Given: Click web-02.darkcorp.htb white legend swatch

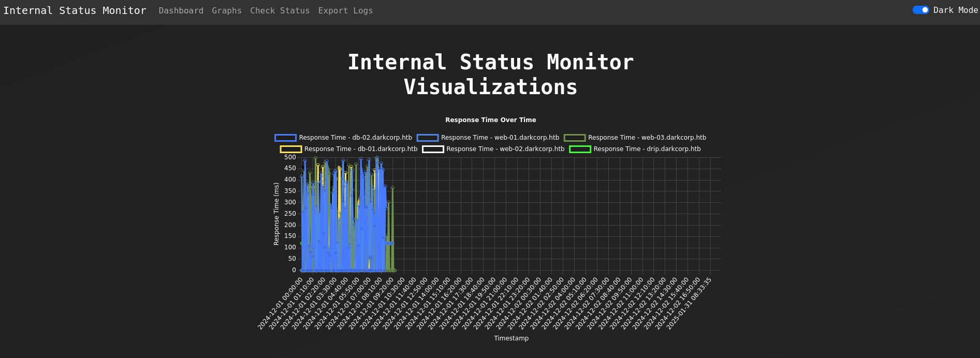Looking at the screenshot, I should 433,150.
